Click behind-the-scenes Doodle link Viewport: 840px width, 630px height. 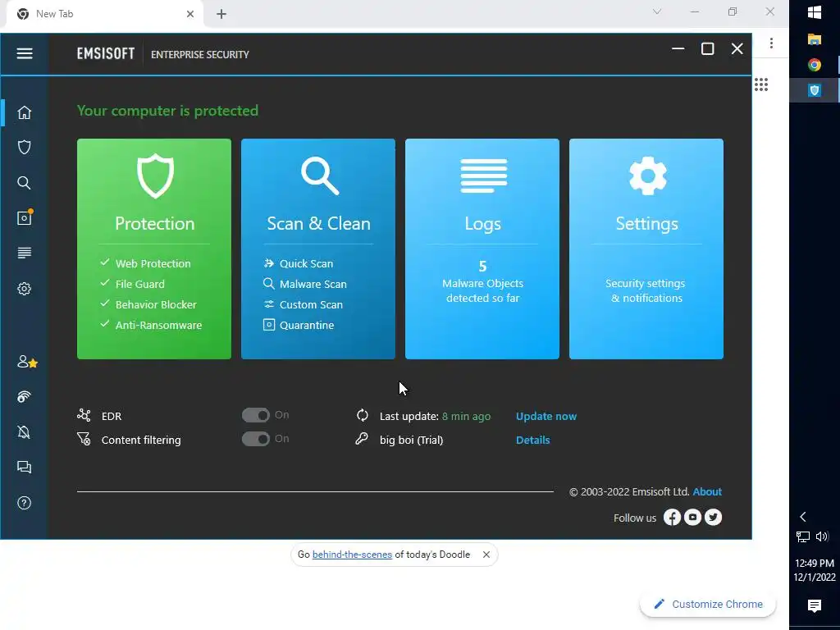click(x=352, y=555)
